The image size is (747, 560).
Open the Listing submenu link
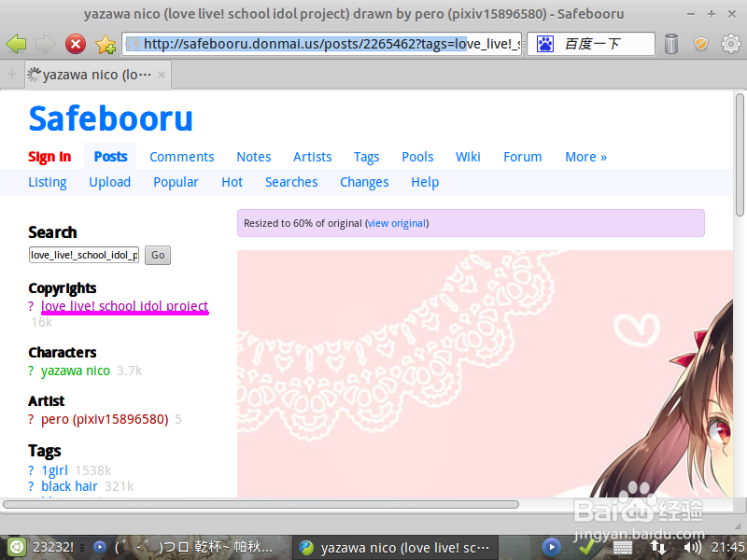pos(48,182)
